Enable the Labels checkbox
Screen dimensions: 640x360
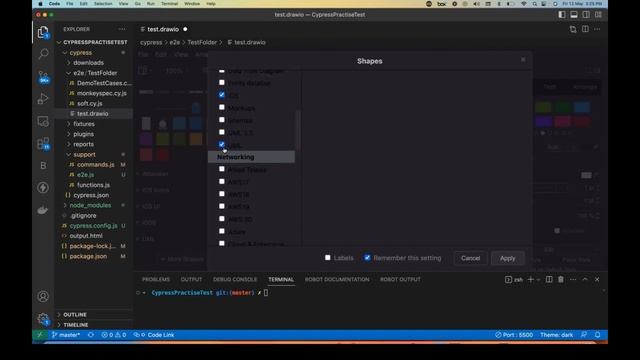(328, 258)
